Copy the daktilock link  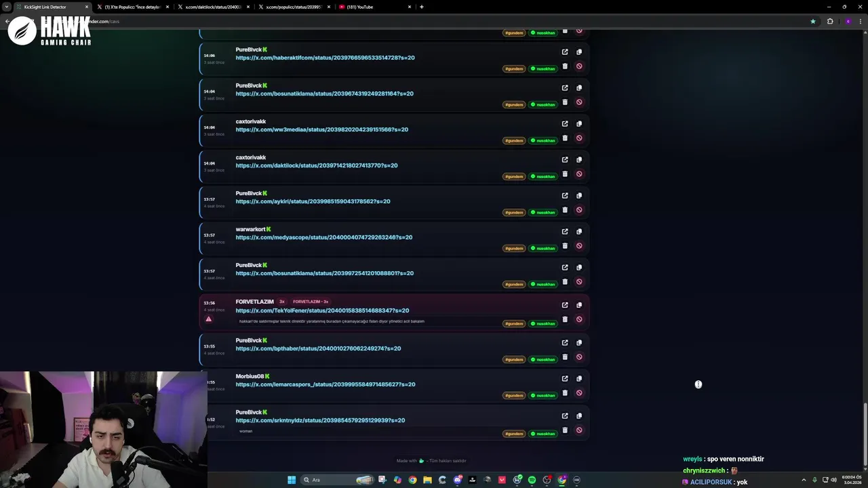[x=579, y=160]
